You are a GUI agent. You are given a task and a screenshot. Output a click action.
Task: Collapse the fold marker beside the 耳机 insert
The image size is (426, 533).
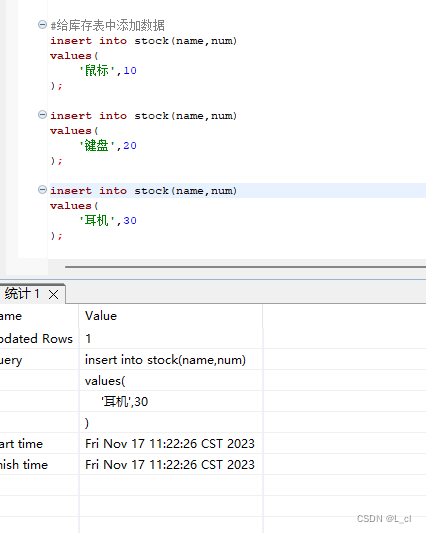42,189
